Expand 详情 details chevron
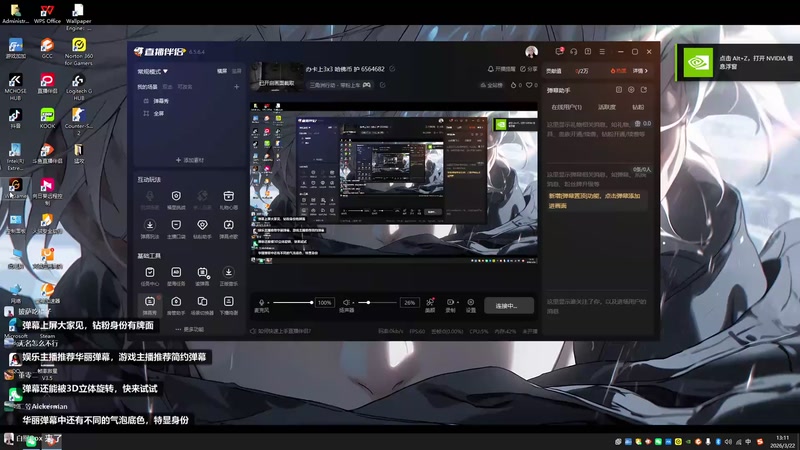The width and height of the screenshot is (800, 450). pyautogui.click(x=640, y=71)
